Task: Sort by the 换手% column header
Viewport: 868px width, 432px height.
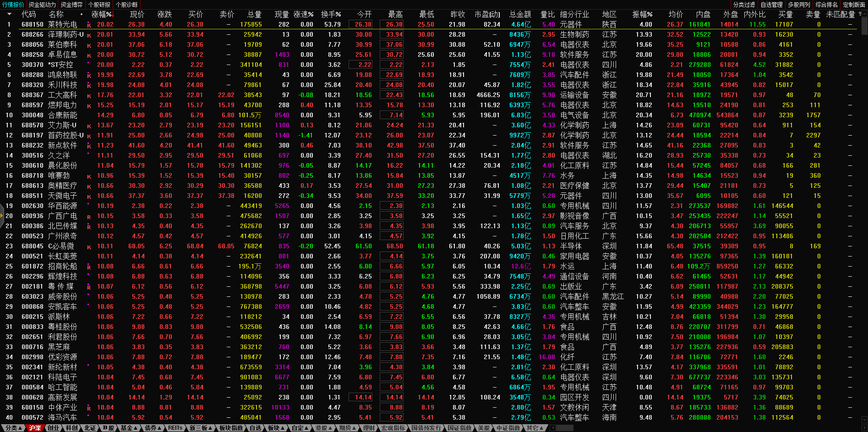Action: click(x=331, y=14)
